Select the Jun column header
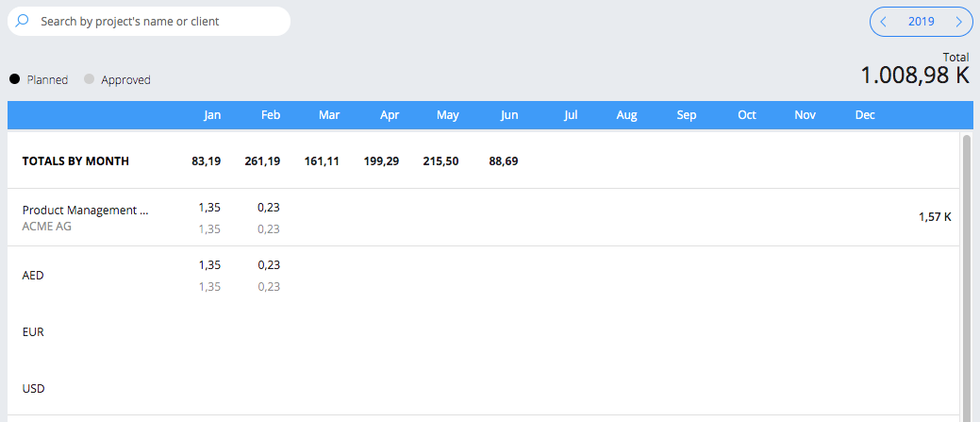Screen dimensions: 980x422 click(509, 115)
